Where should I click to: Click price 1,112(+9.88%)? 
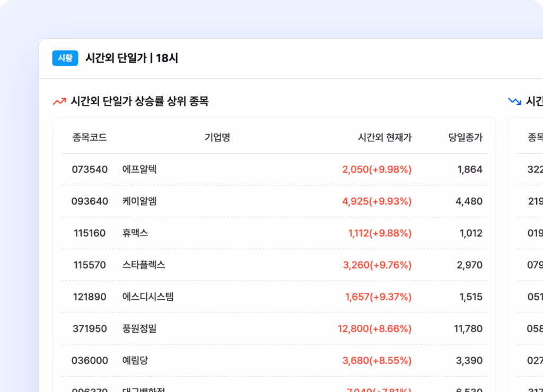[x=380, y=233]
